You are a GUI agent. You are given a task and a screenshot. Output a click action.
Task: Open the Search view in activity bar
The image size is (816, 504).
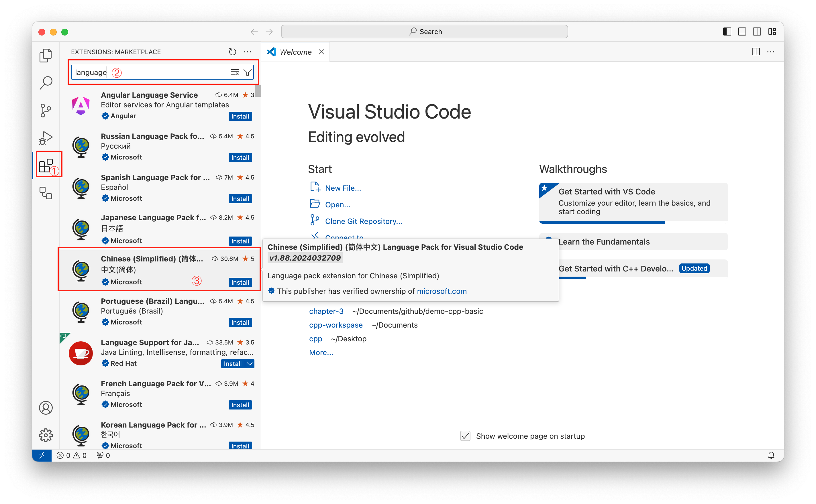coord(46,83)
